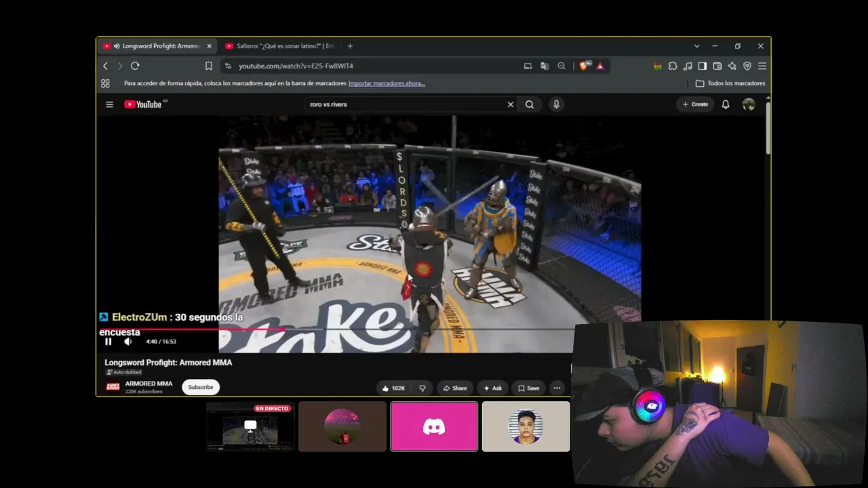Open the Brave Wallet icon
The height and width of the screenshot is (488, 868).
point(717,66)
